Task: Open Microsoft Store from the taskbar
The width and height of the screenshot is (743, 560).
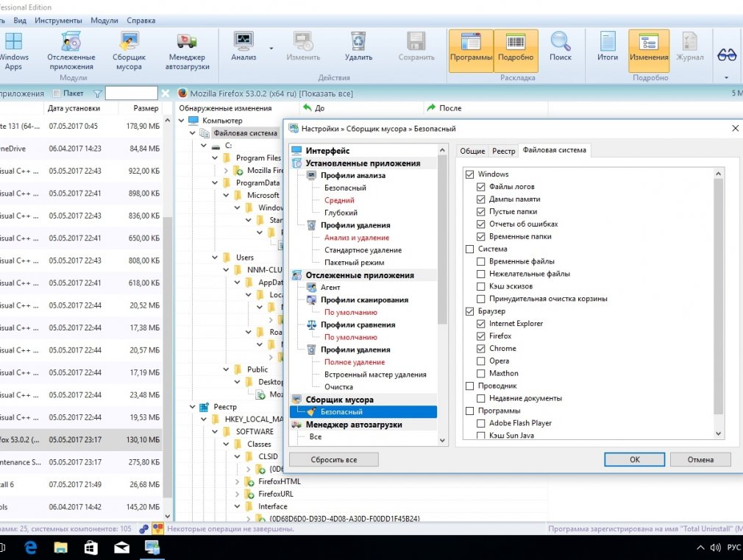Action: pos(91,547)
